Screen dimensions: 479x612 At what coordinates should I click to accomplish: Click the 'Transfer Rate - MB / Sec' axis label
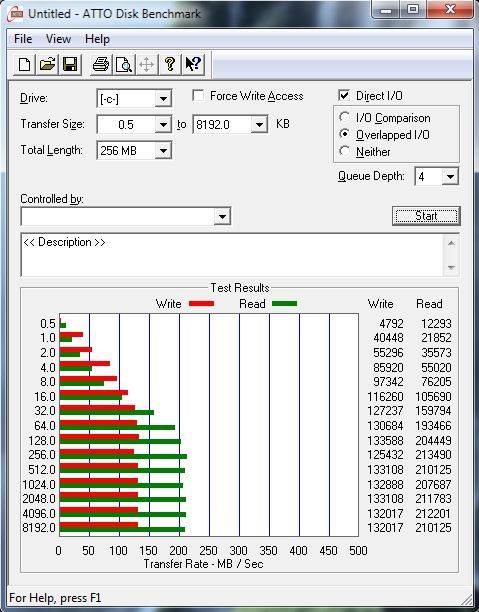[x=203, y=564]
